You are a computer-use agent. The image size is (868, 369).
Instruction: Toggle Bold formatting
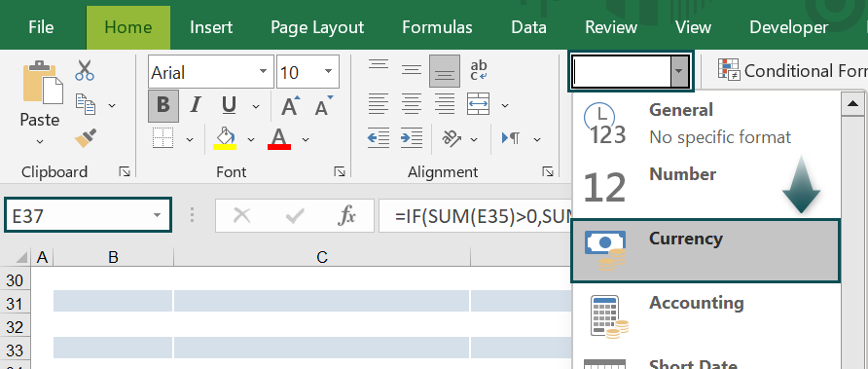(163, 105)
